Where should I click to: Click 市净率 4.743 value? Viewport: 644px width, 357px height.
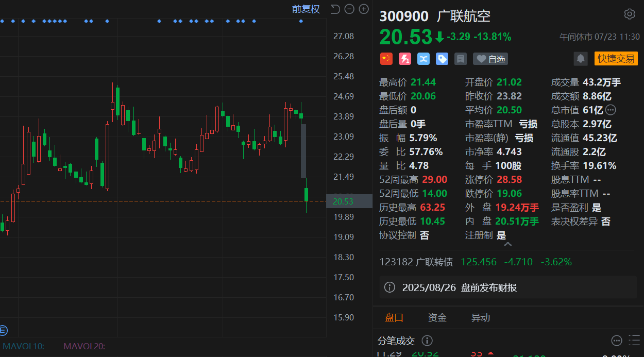point(510,151)
